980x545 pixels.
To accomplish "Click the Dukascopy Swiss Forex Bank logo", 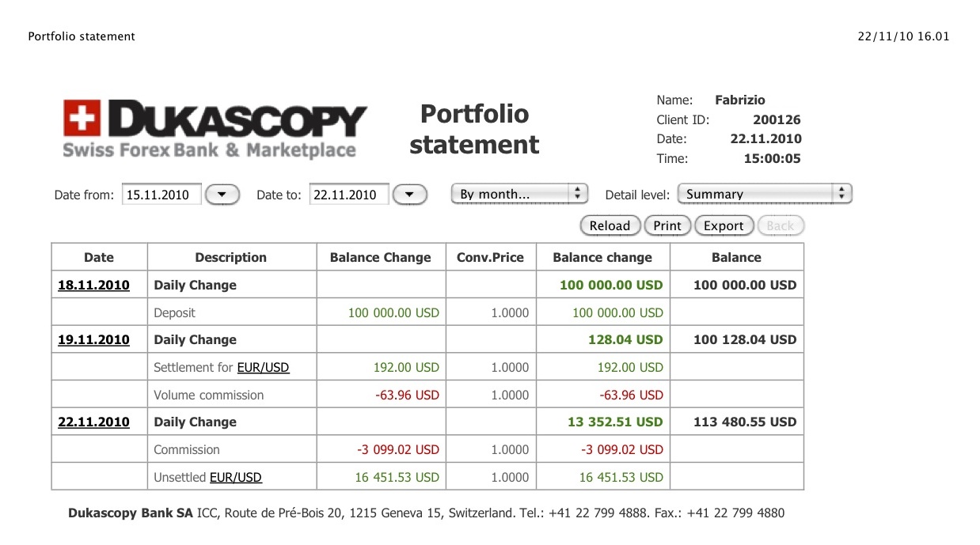I will 215,130.
